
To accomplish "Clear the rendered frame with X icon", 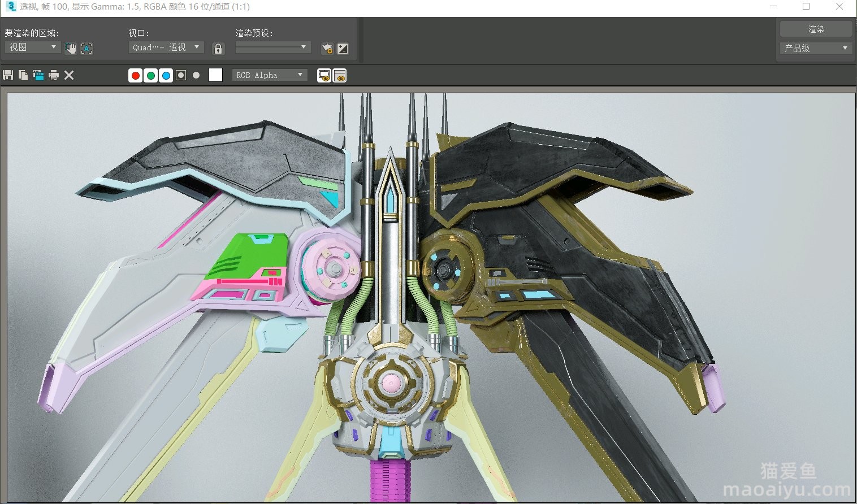I will click(x=69, y=75).
